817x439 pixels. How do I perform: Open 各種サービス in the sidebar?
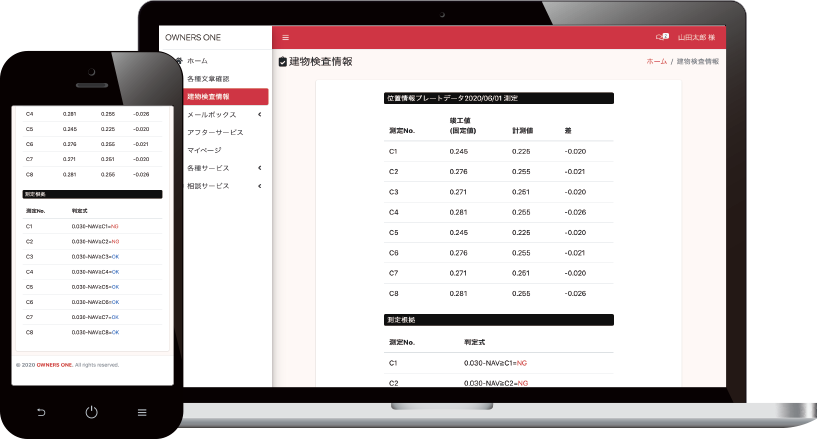[x=208, y=168]
